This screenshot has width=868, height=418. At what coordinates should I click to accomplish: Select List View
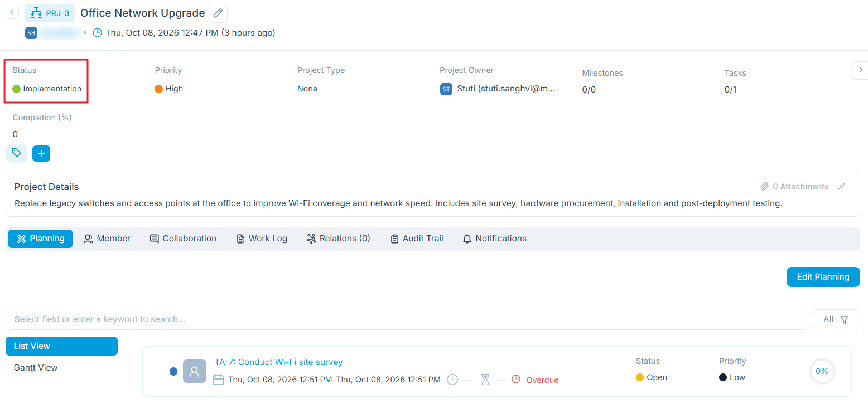pyautogui.click(x=61, y=346)
